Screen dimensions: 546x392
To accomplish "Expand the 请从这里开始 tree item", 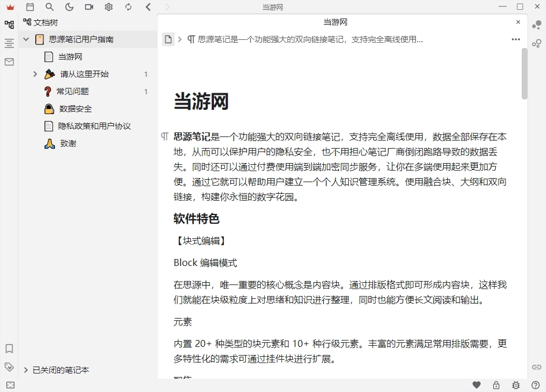I will [35, 74].
